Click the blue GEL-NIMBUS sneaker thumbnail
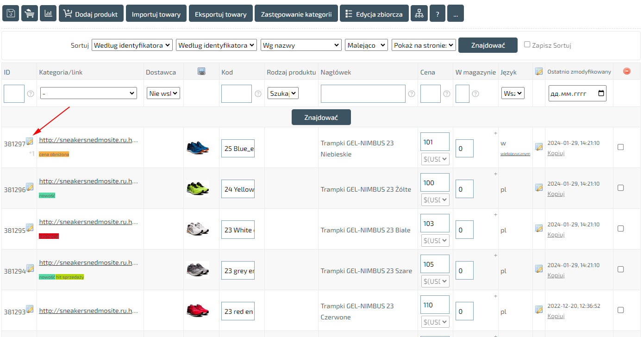Screen dimensions: 644x337 click(x=198, y=148)
